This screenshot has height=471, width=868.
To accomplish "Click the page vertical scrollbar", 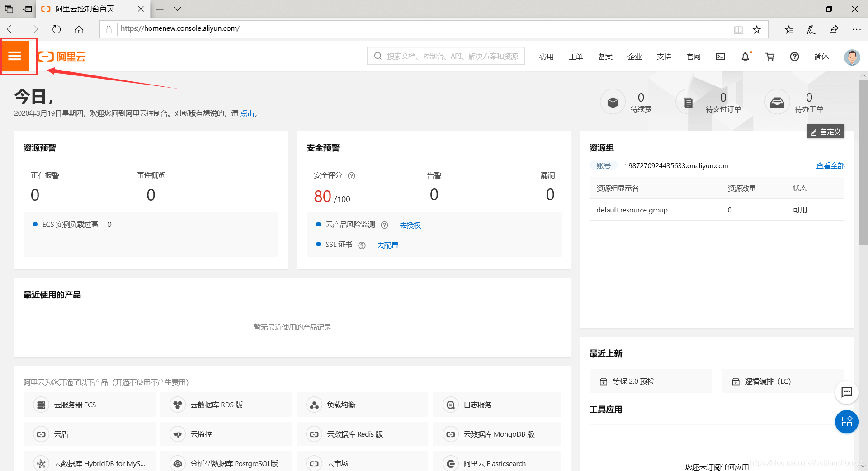I will 863,163.
